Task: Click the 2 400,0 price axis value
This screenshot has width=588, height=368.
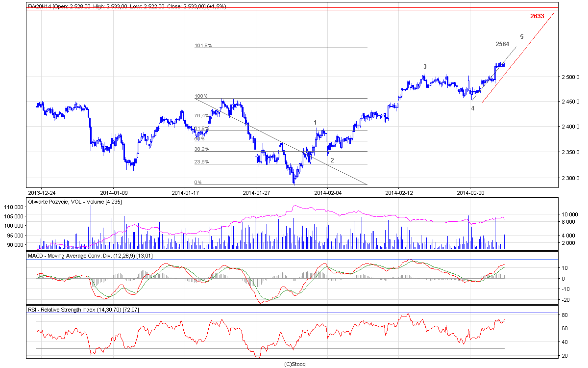Action: click(571, 127)
